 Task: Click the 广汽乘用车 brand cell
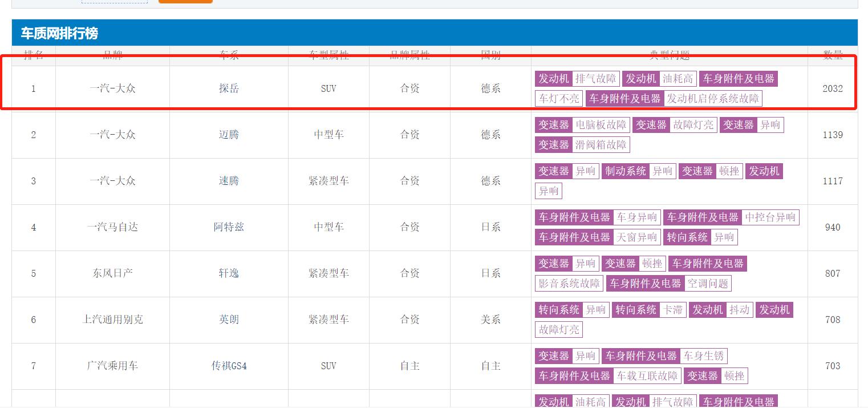(112, 366)
